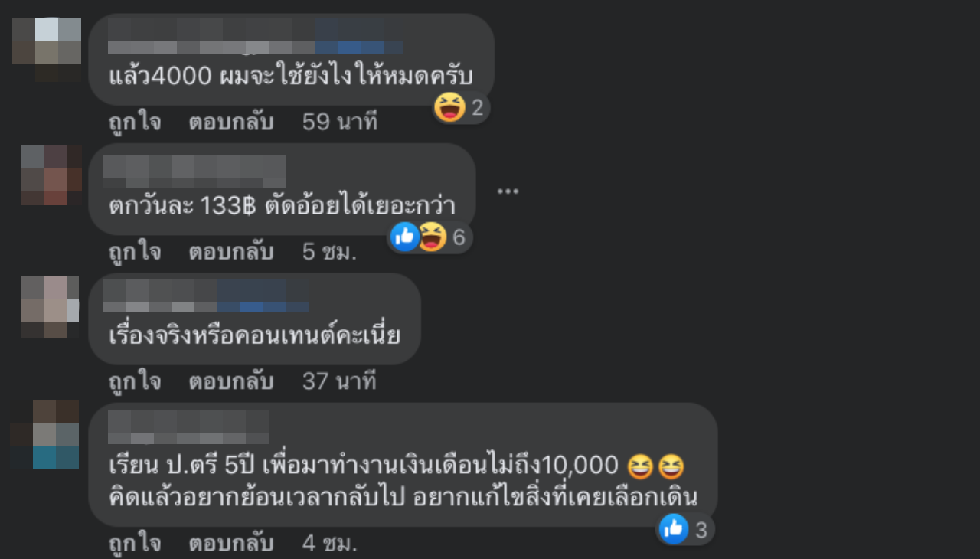Click the like reaction icon on the ป.ตรี comment
The image size is (980, 559).
click(x=674, y=528)
